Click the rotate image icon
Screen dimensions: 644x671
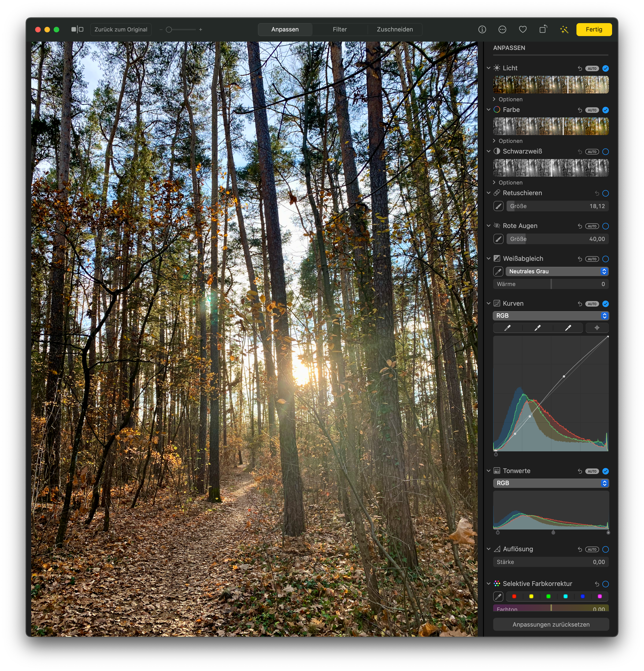(x=543, y=29)
